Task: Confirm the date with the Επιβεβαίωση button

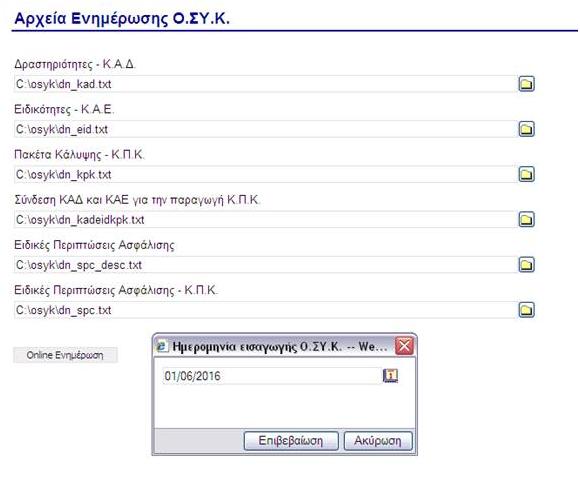Action: click(291, 441)
